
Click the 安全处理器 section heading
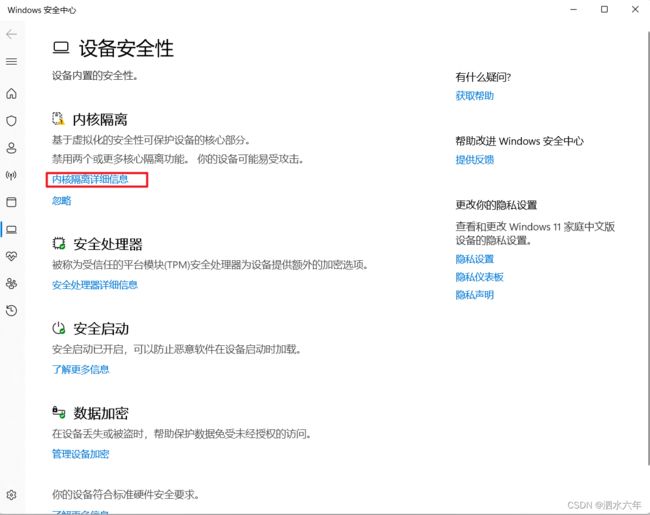point(108,244)
